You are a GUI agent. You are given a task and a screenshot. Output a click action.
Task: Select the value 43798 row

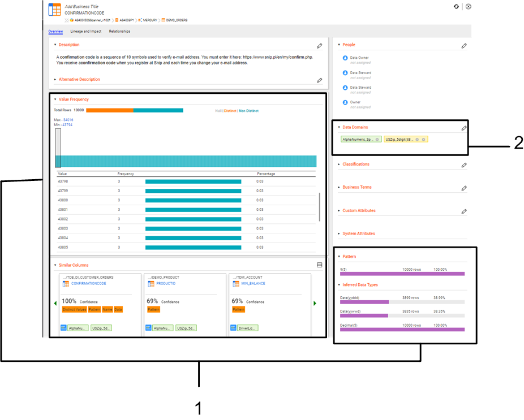[187, 181]
